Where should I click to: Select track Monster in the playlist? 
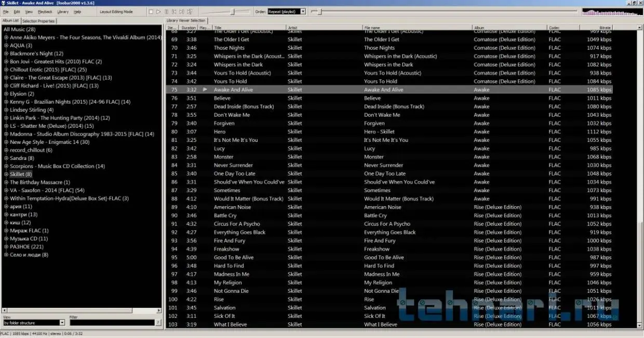[390, 157]
